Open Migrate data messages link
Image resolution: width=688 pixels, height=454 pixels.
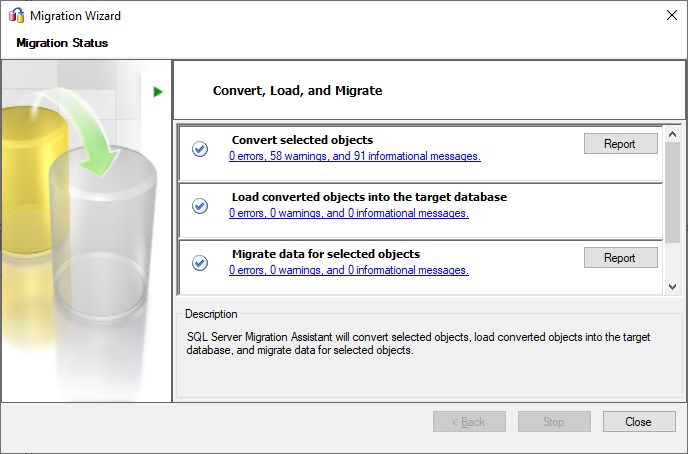point(349,270)
